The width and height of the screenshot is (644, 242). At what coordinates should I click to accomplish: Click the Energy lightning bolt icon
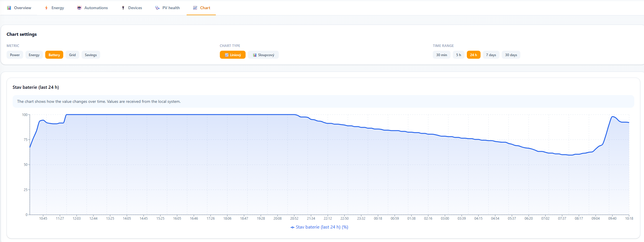tap(46, 8)
